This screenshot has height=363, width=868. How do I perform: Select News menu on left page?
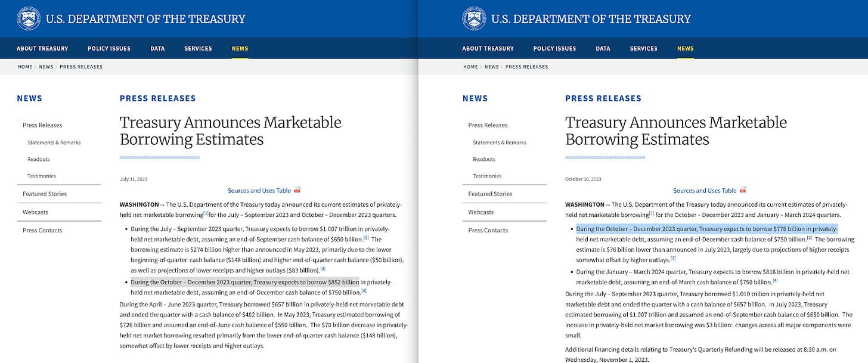pyautogui.click(x=240, y=48)
